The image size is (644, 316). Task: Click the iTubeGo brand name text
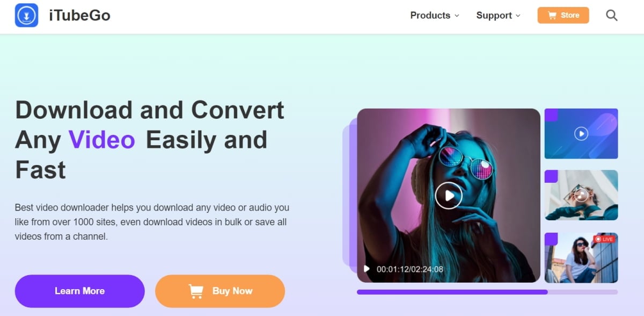coord(79,16)
